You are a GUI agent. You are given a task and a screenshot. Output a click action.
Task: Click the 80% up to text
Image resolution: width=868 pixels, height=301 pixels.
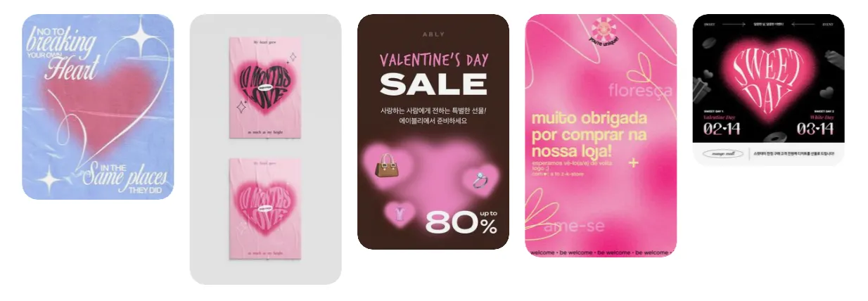461,222
